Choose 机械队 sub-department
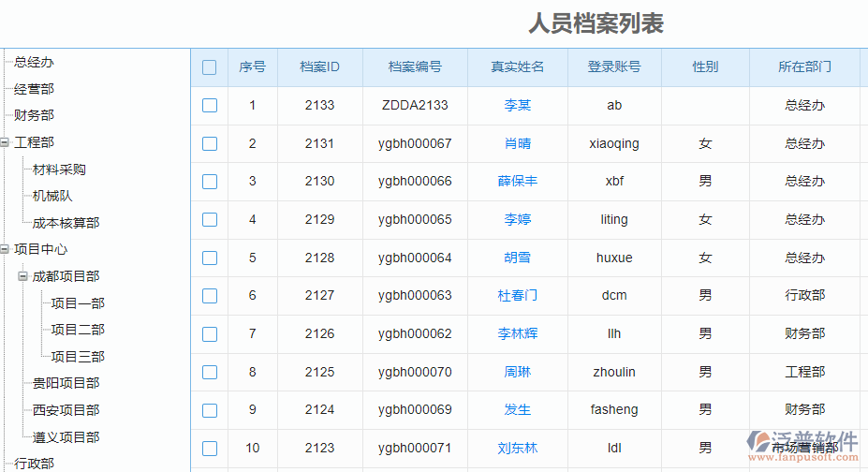This screenshot has height=472, width=868. [x=52, y=196]
